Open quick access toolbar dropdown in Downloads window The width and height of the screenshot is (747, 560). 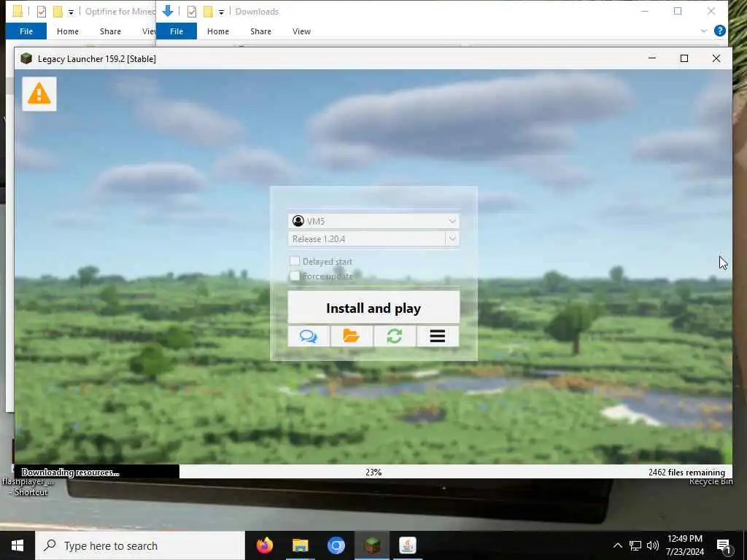point(222,12)
